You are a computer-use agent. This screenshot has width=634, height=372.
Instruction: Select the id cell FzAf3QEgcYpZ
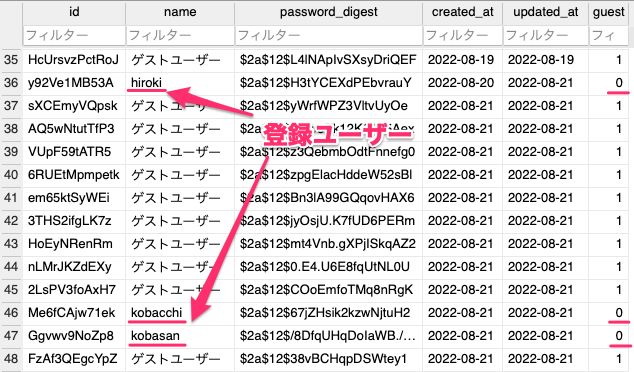[x=74, y=359]
